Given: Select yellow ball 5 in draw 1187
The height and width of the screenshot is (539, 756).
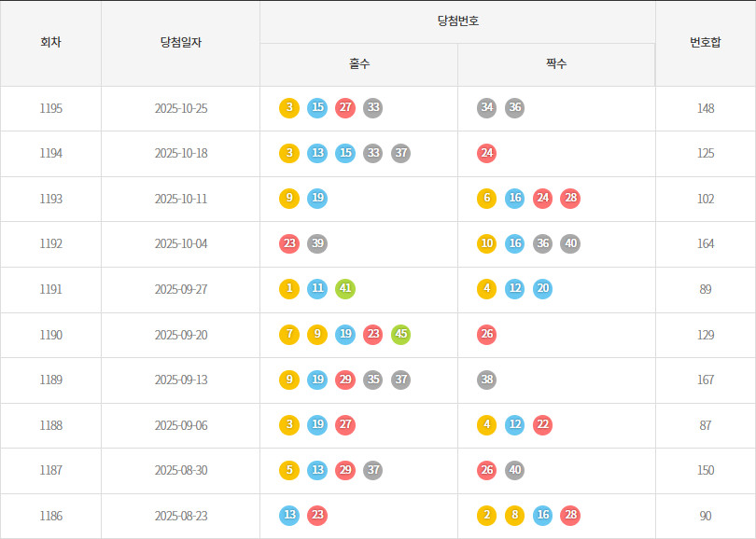Looking at the screenshot, I should pos(289,470).
